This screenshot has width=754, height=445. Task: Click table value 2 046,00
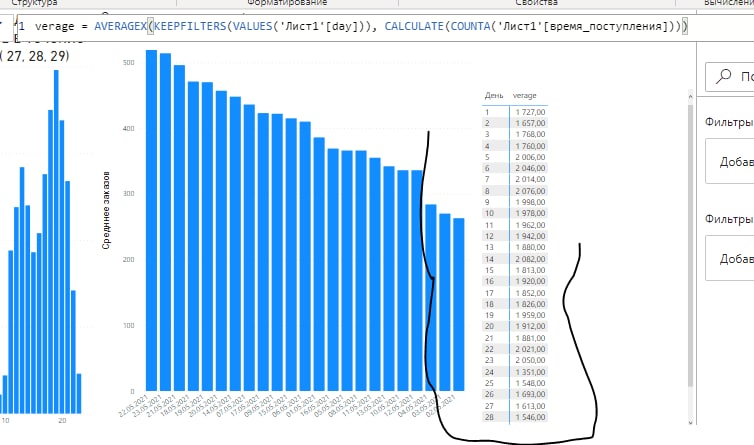pos(530,168)
